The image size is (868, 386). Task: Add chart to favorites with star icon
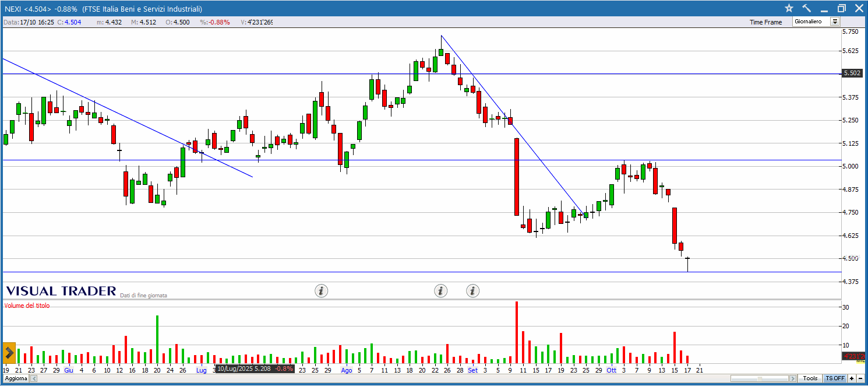[789, 8]
